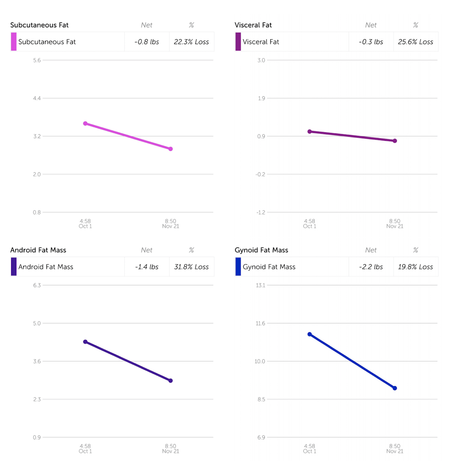Click Android Fat Mass Oct 1 data point

pos(85,342)
